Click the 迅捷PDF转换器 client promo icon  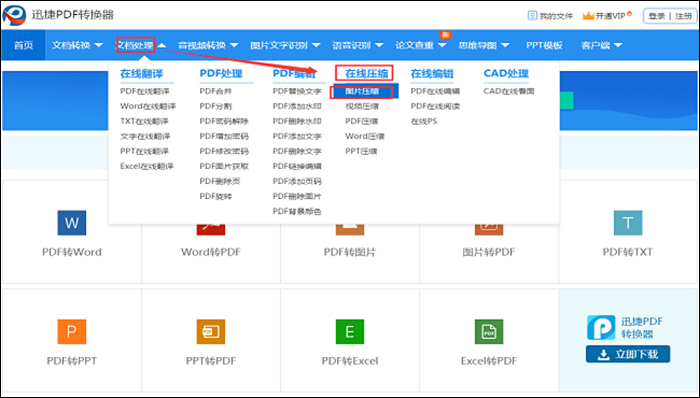601,328
